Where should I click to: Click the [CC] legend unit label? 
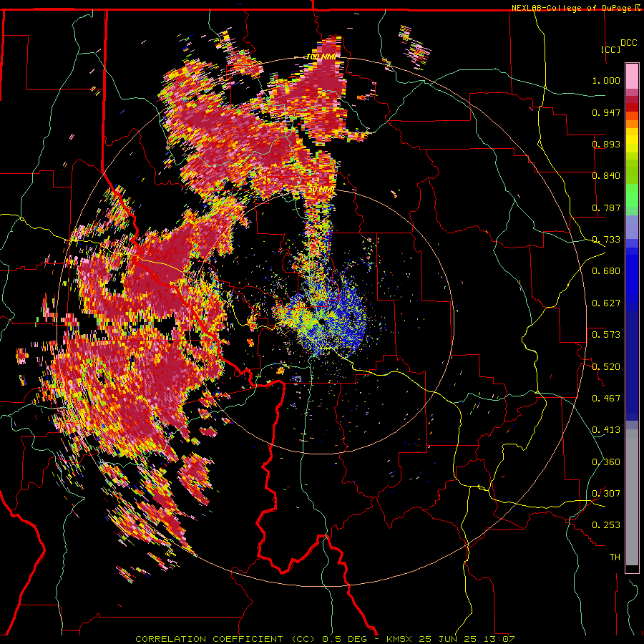point(610,49)
